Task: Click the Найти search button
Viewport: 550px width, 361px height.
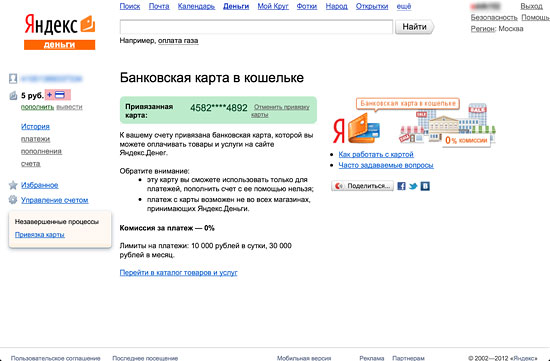Action: 415,27
